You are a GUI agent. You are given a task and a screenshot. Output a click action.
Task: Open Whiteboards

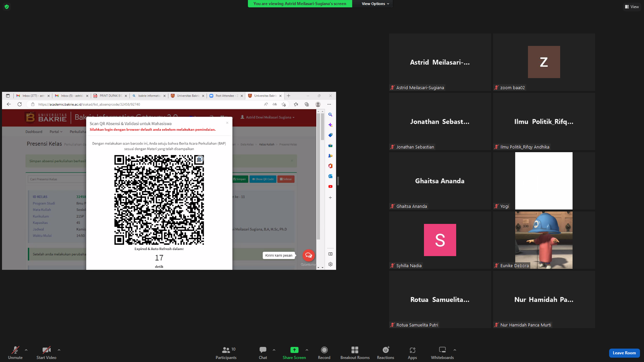[442, 353]
